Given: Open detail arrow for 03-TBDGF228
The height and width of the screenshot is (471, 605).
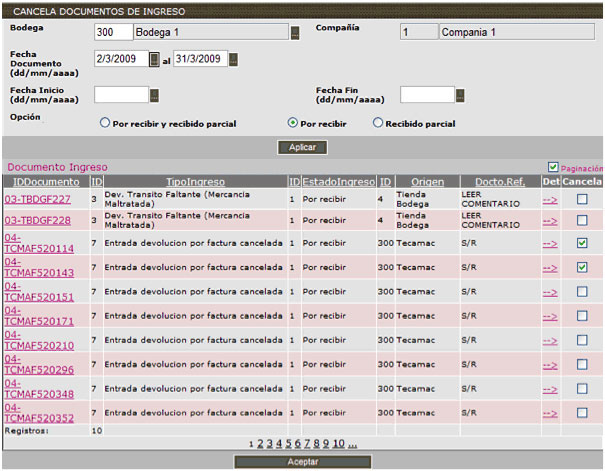Looking at the screenshot, I should pyautogui.click(x=550, y=221).
